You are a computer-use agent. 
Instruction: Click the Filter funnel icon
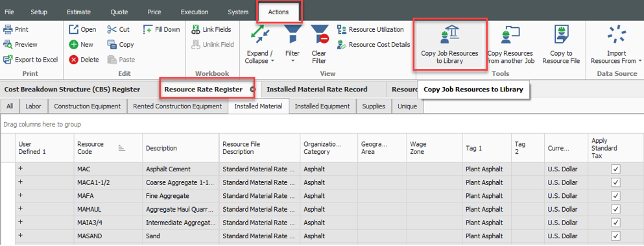tap(292, 34)
